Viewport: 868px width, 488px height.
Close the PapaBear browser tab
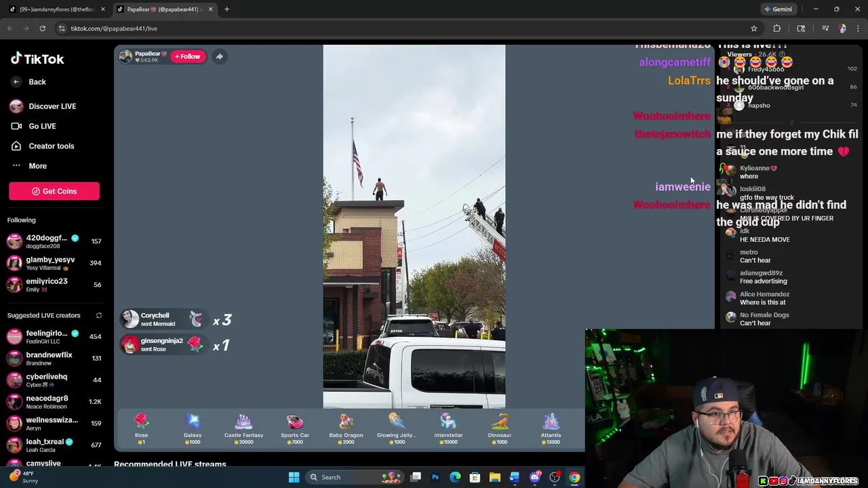[x=210, y=9]
